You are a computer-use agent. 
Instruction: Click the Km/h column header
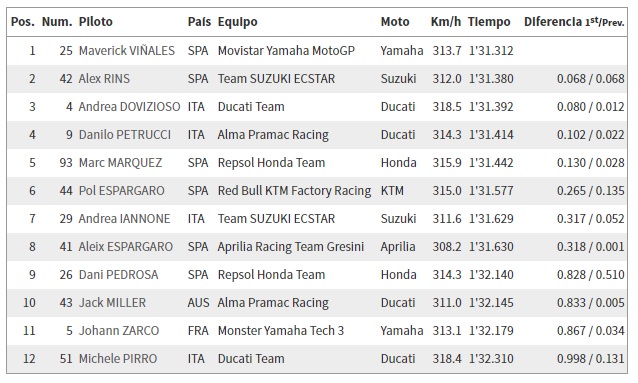pos(446,22)
